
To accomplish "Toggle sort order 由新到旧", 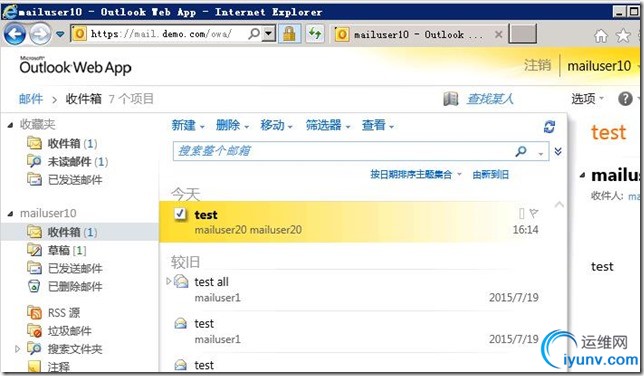I will [x=490, y=175].
